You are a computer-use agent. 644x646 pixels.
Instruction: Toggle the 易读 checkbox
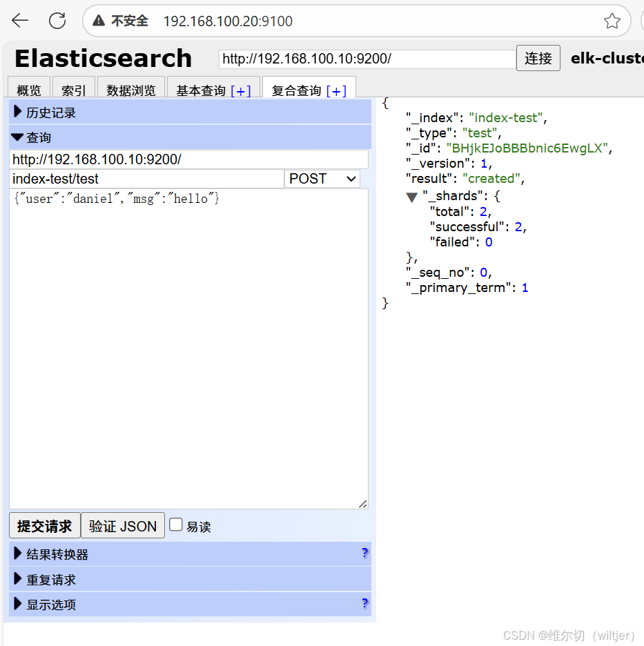(x=176, y=525)
